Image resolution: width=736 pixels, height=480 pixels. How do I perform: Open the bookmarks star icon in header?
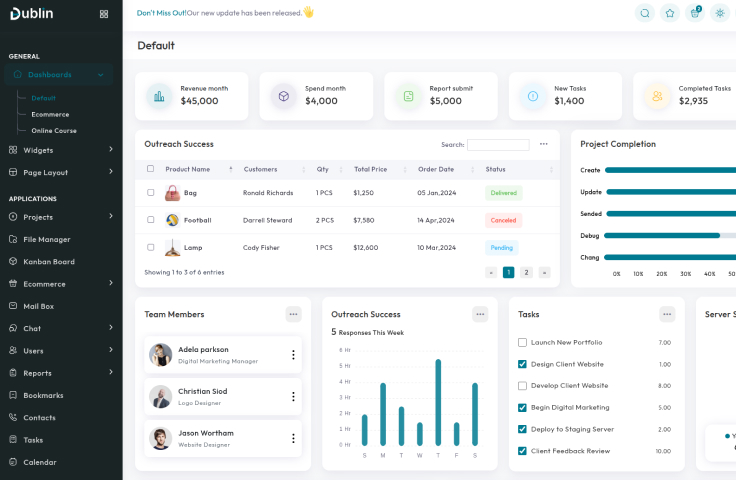pyautogui.click(x=670, y=13)
